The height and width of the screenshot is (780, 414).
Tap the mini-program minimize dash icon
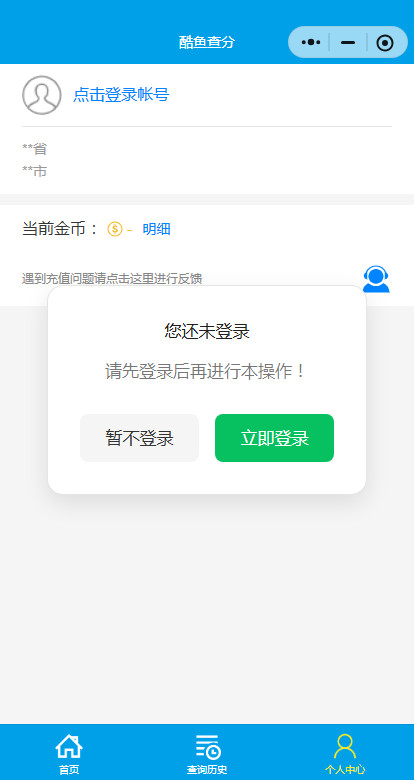pos(348,43)
